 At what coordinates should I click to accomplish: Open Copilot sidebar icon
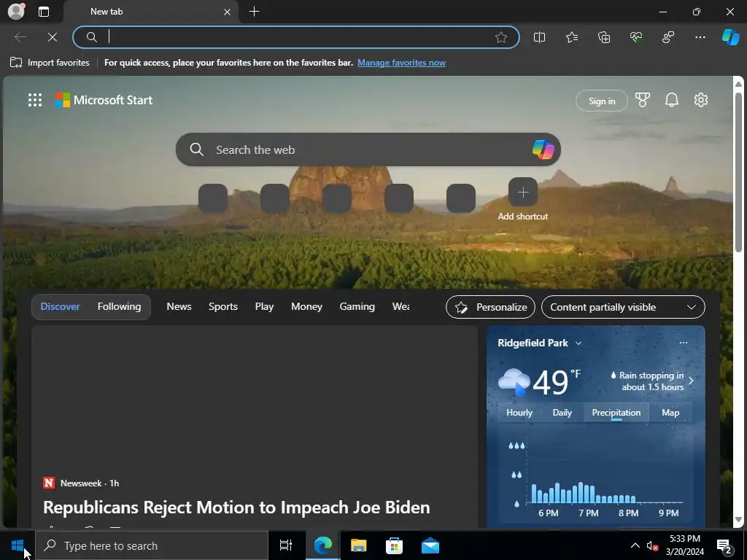[731, 37]
